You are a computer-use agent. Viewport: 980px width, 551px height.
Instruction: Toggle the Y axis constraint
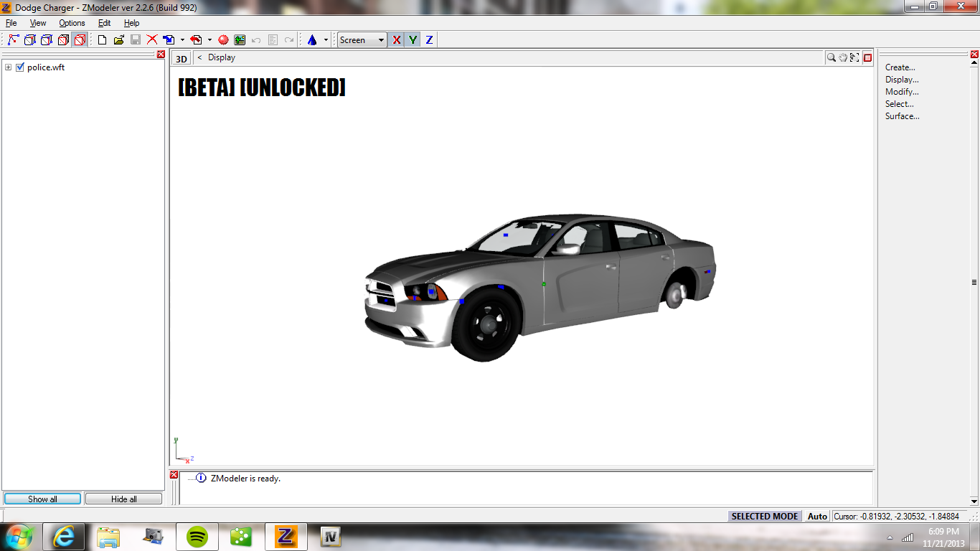pyautogui.click(x=413, y=40)
